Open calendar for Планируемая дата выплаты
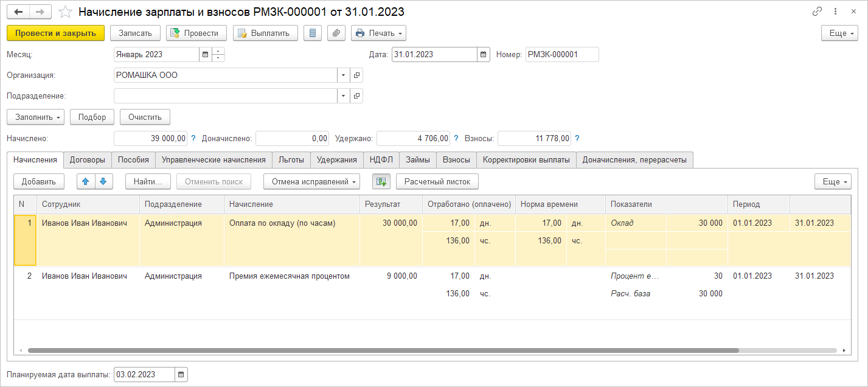 [x=181, y=375]
